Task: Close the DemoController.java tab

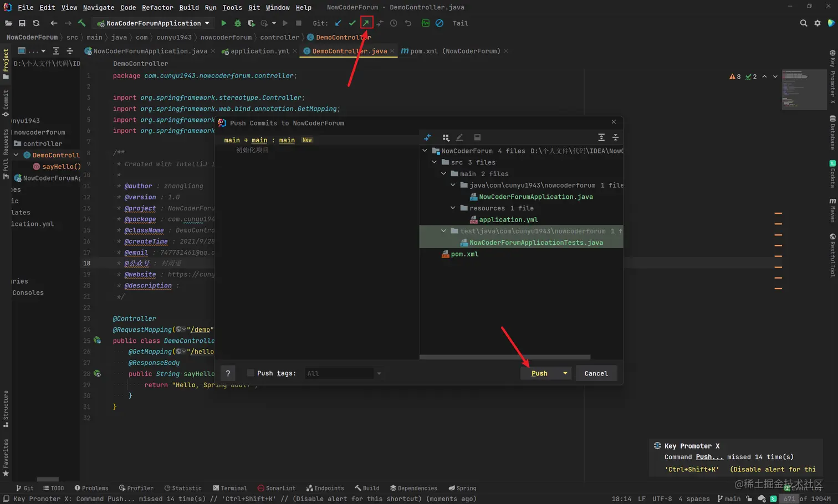Action: (392, 51)
